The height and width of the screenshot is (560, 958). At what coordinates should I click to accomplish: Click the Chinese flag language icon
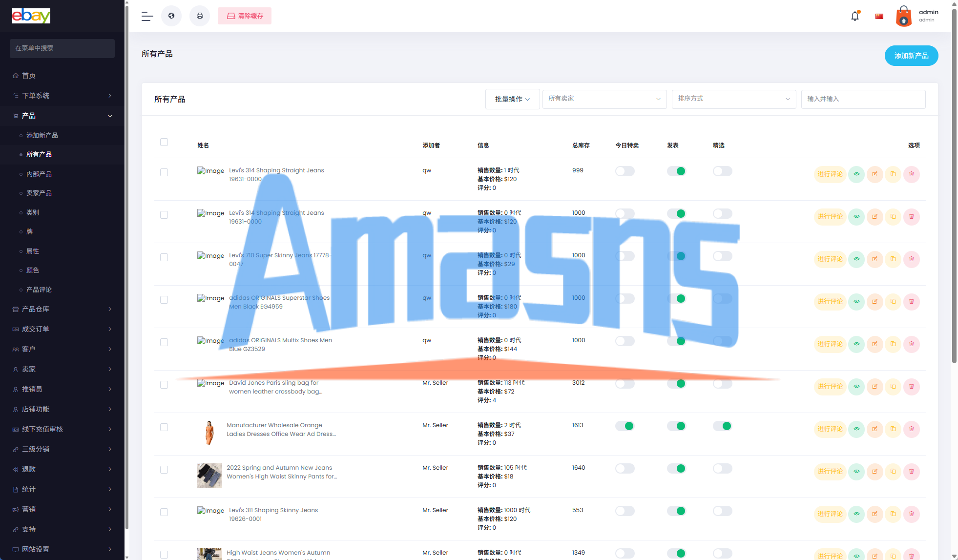pyautogui.click(x=879, y=16)
